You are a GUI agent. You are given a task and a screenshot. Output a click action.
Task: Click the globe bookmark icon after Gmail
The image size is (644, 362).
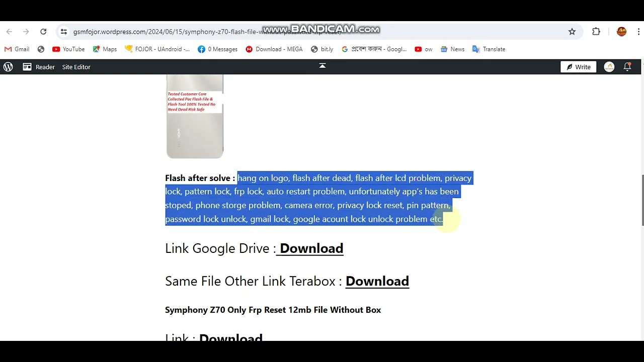[41, 49]
